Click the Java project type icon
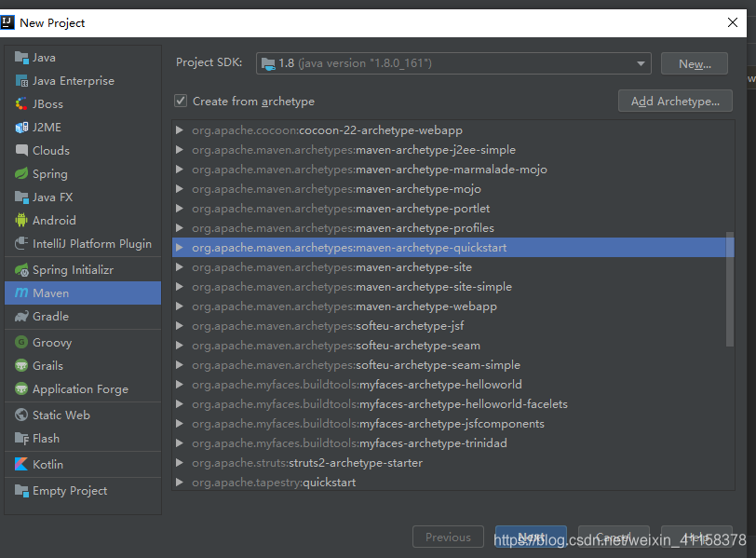Screen dimensions: 756x558 (x=21, y=58)
